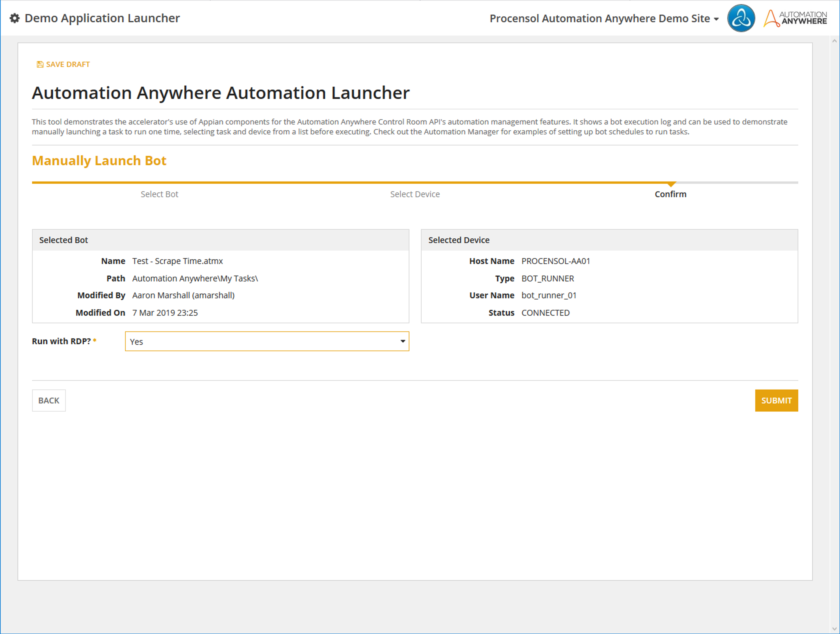Select the Confirm step
Image resolution: width=840 pixels, height=634 pixels.
(x=671, y=194)
